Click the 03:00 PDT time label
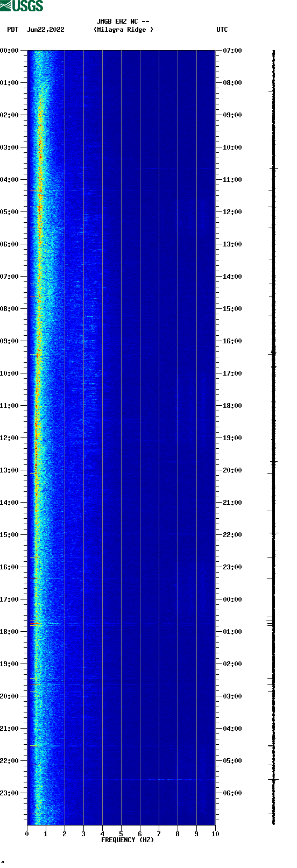The height and width of the screenshot is (868, 297). pyautogui.click(x=10, y=147)
